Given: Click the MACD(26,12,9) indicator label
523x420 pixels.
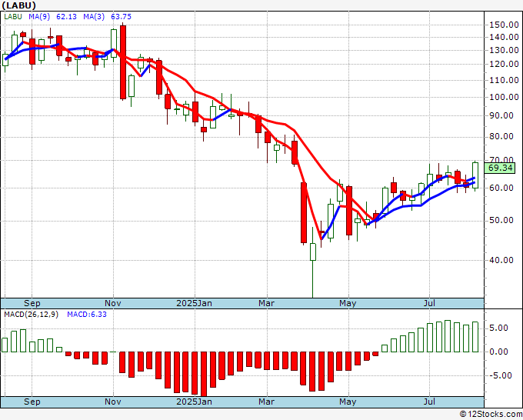Looking at the screenshot, I should [x=32, y=315].
